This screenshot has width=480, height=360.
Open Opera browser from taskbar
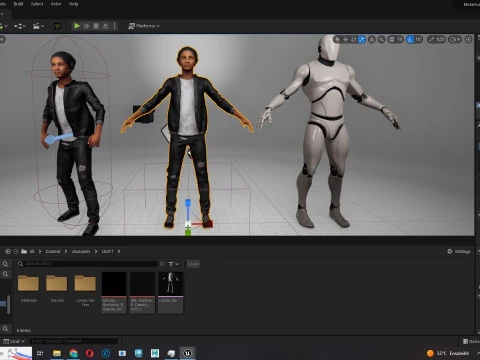(90, 353)
